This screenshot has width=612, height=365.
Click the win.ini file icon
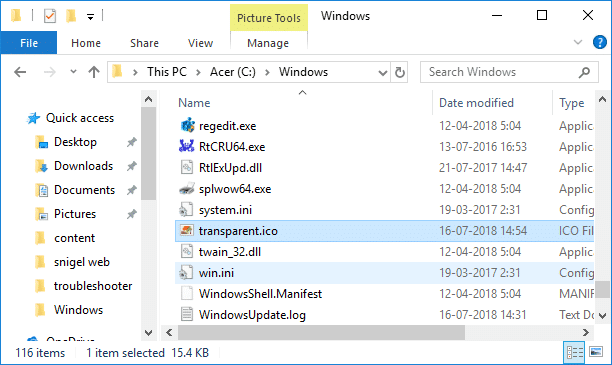[186, 272]
